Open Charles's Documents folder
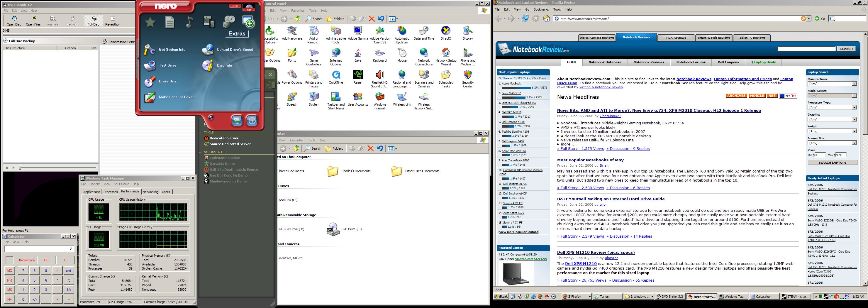Image resolution: width=868 pixels, height=308 pixels. point(349,171)
